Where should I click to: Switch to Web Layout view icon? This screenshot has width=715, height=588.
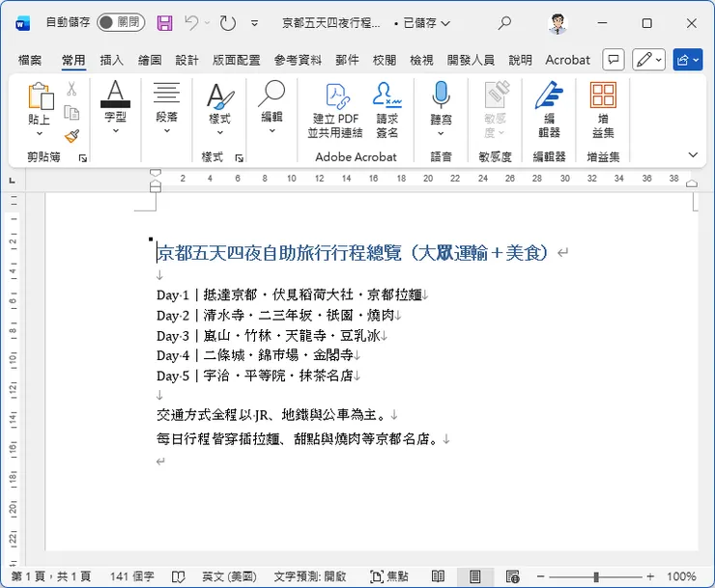click(x=512, y=576)
